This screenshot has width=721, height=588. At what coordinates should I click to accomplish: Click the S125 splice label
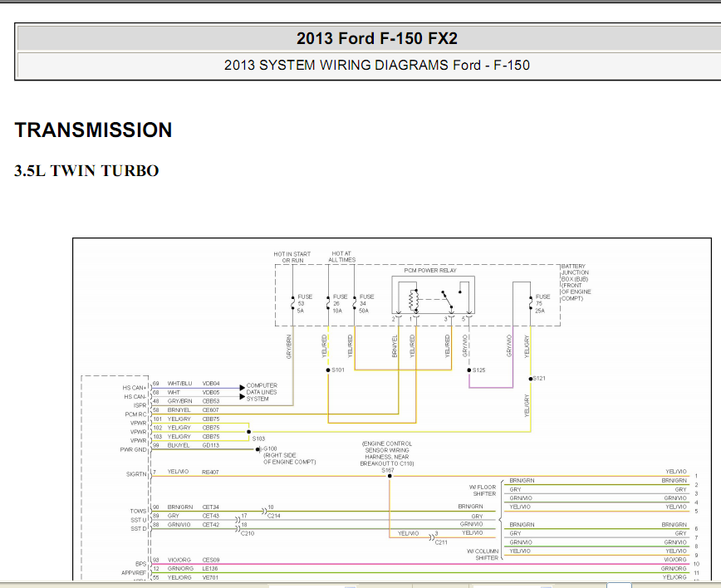point(478,370)
